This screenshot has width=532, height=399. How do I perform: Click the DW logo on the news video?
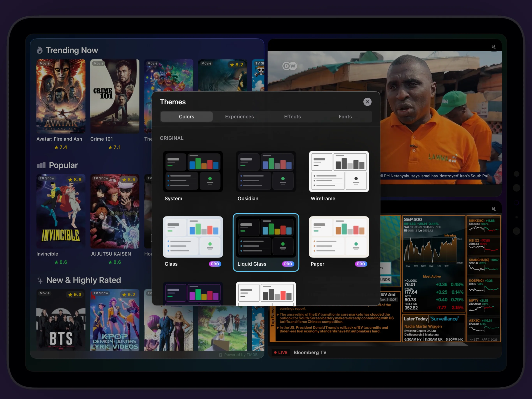tap(290, 66)
